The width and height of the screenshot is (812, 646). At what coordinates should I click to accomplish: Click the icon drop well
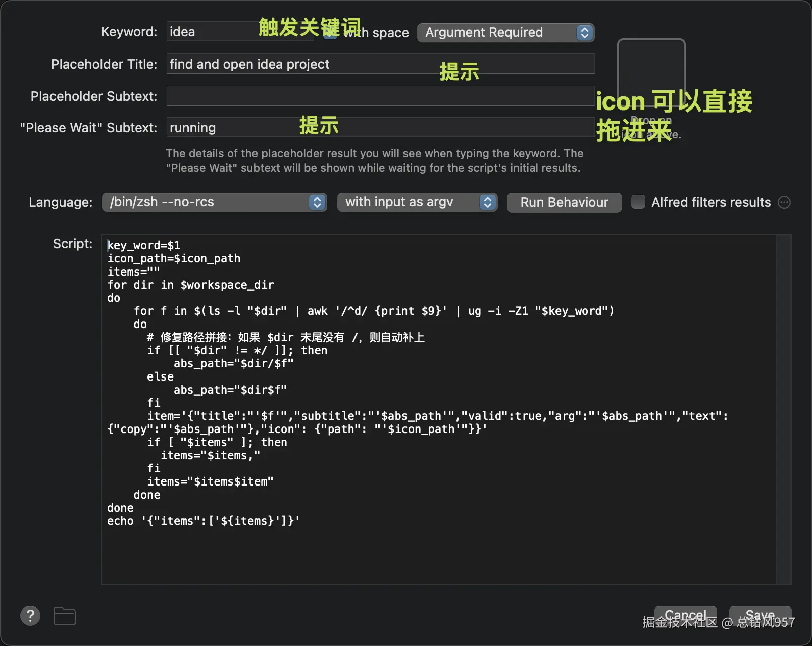[651, 73]
